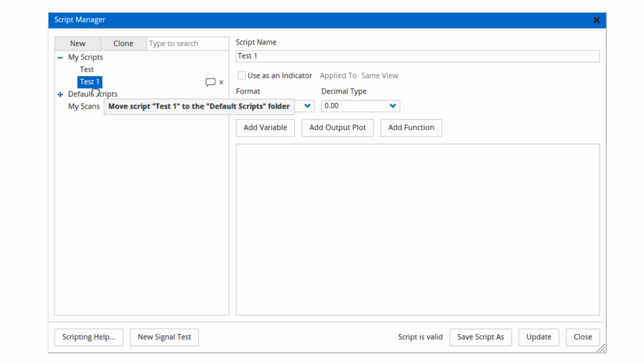Click the Same View applied-to value
Screen dimensions: 644x362
tap(380, 76)
